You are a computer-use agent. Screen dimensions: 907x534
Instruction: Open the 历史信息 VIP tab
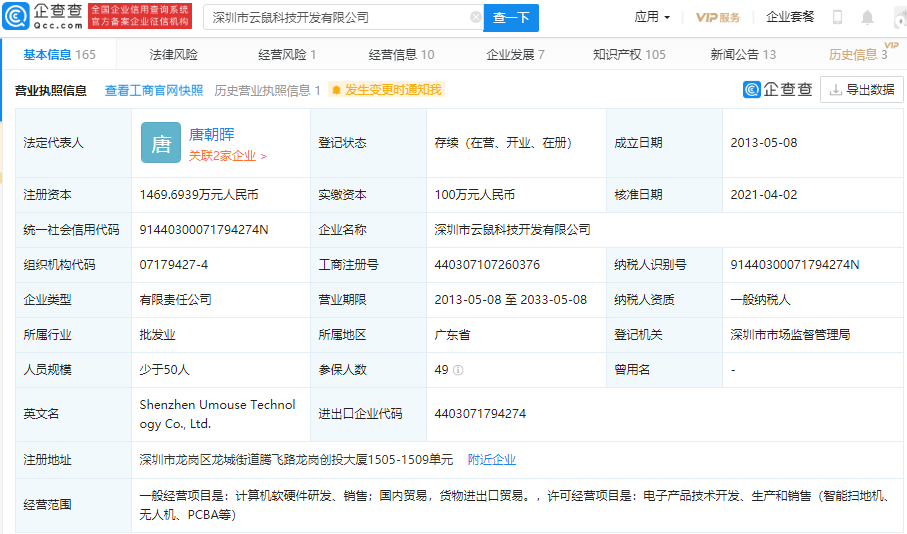pyautogui.click(x=858, y=55)
